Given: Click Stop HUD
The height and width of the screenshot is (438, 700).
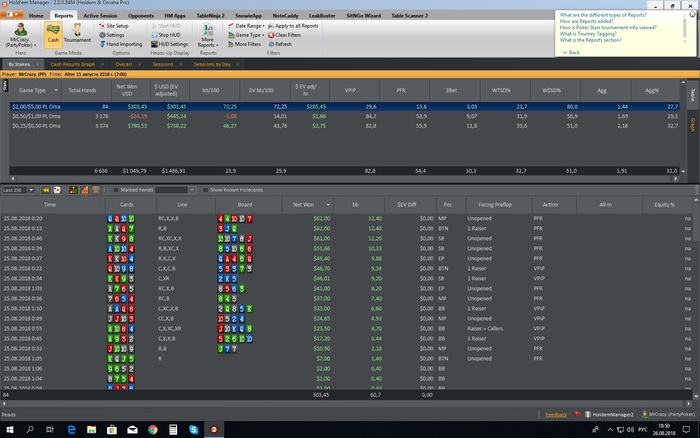Looking at the screenshot, I should pyautogui.click(x=166, y=35).
